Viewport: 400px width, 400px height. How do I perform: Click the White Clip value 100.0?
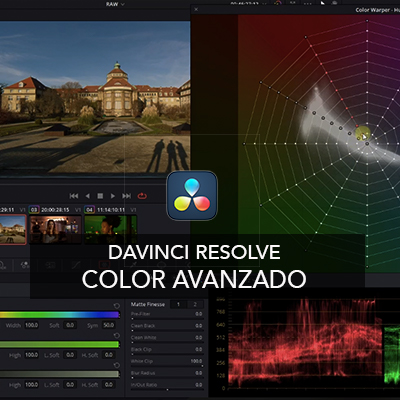click(x=196, y=361)
